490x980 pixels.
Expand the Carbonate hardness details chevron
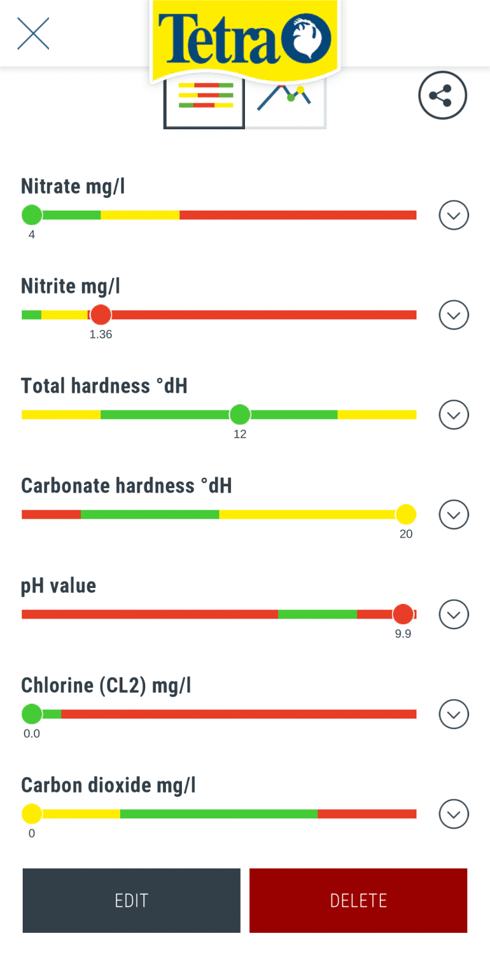coord(454,514)
